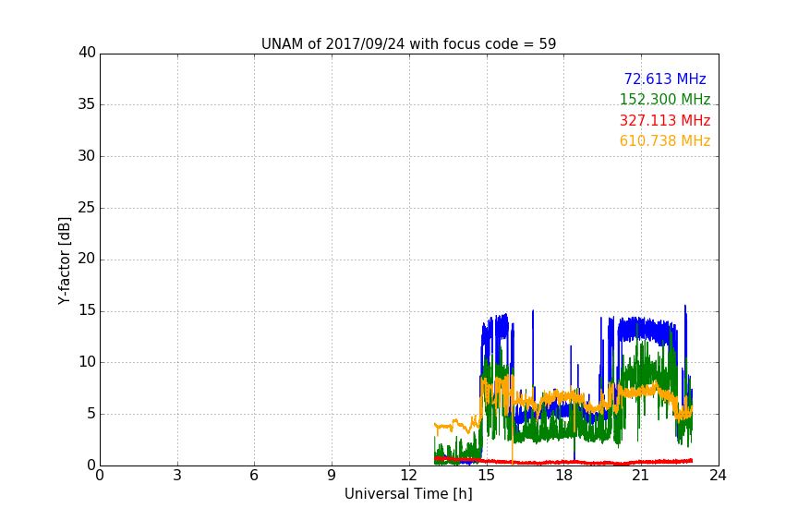Click the plot title 'UNAM of 2017/09/24 with focus code = 59'
The height and width of the screenshot is (532, 798).
[x=408, y=44]
